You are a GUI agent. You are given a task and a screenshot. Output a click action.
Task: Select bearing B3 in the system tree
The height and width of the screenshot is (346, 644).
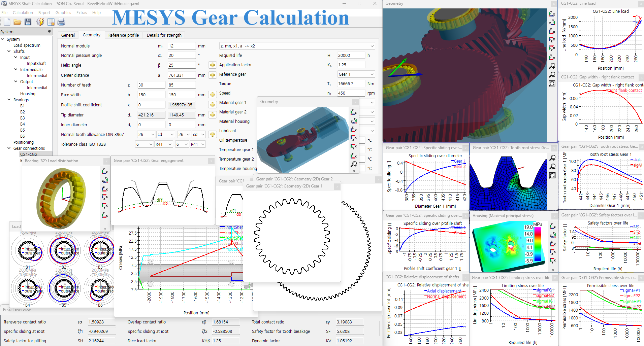click(23, 118)
